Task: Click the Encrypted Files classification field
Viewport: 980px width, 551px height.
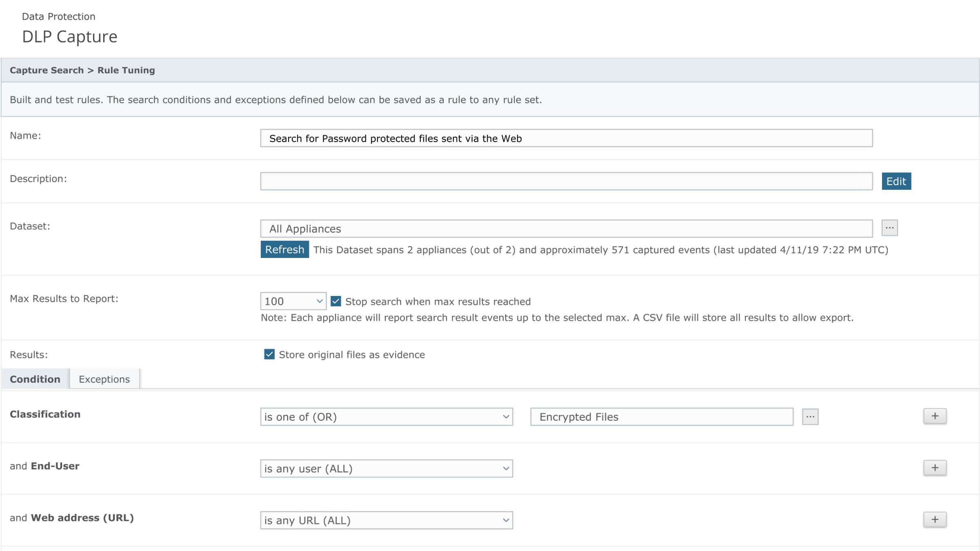Action: tap(661, 417)
